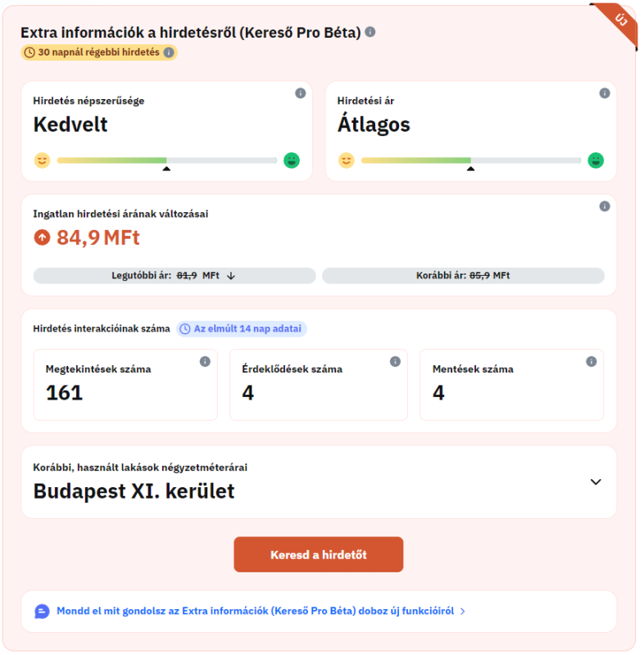The image size is (644, 655).
Task: Click info icon next to Kereső Pro Béta title
Action: (370, 32)
